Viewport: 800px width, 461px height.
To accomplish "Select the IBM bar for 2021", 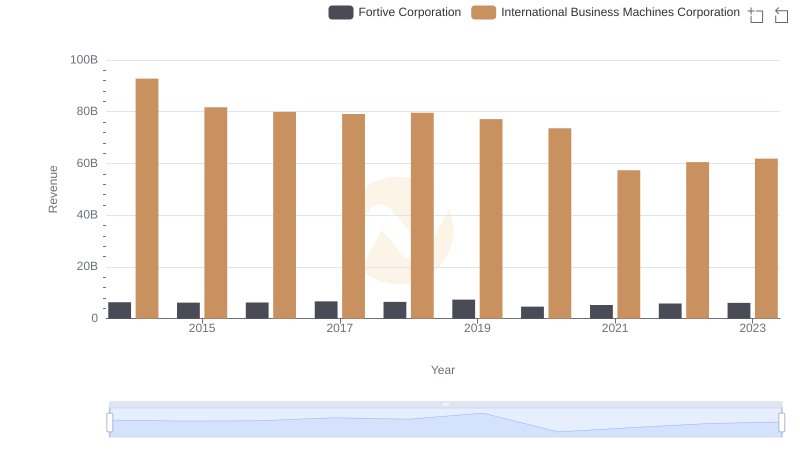I will (628, 244).
